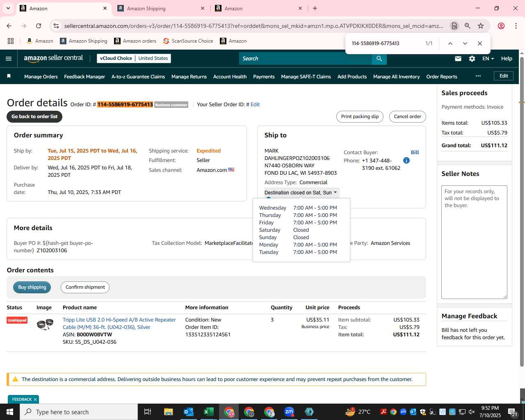The width and height of the screenshot is (525, 420).
Task: Click the site information icon in the address bar
Action: pyautogui.click(x=56, y=26)
